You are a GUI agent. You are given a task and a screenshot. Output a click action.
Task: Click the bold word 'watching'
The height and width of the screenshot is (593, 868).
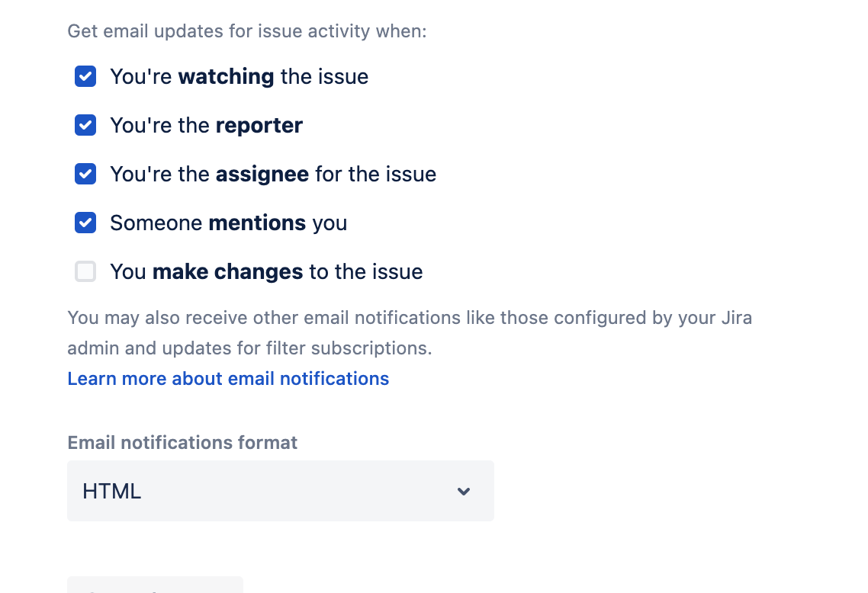coord(226,77)
